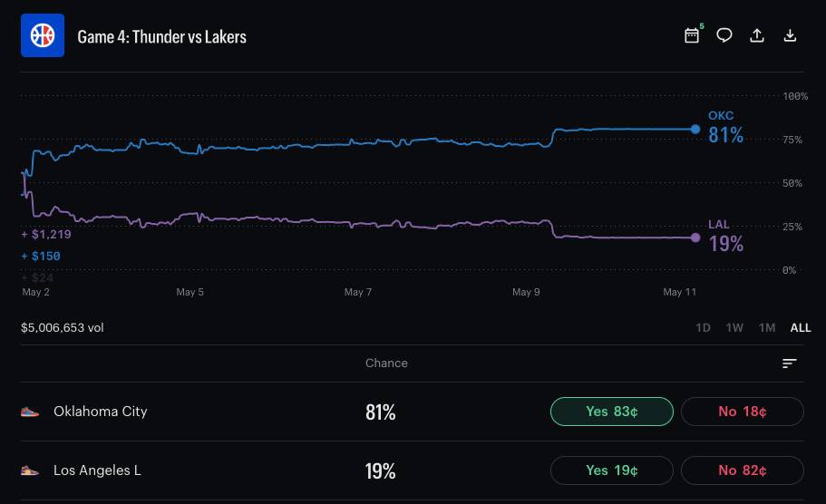
Task: Click the 75% y-axis label
Action: (x=792, y=140)
